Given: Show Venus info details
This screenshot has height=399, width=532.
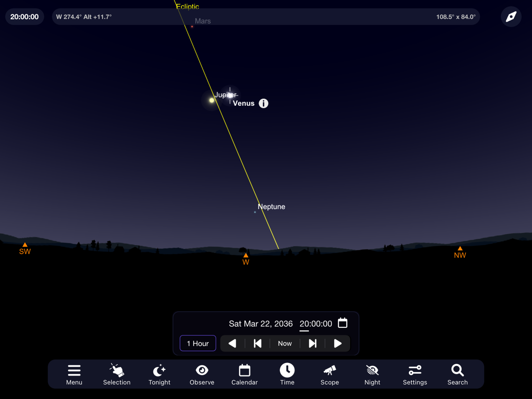Looking at the screenshot, I should point(263,103).
